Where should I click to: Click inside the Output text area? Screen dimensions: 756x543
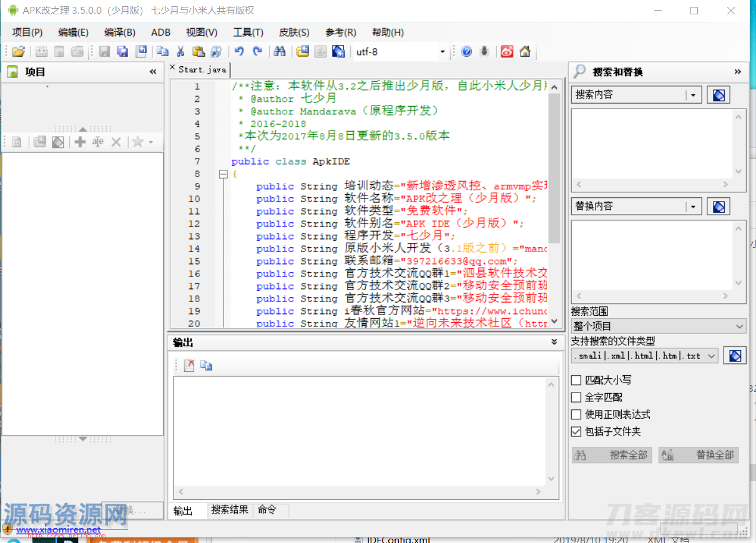(360, 432)
